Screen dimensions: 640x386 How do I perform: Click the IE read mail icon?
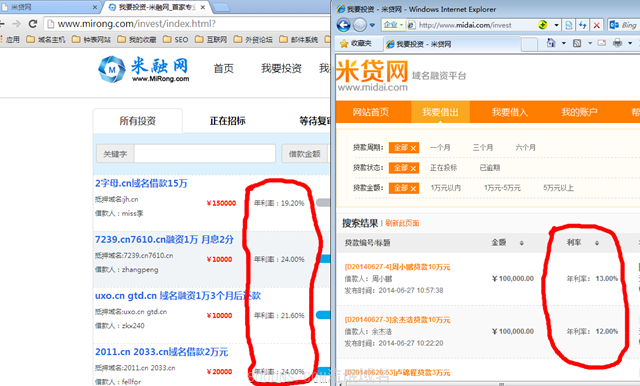(x=602, y=43)
